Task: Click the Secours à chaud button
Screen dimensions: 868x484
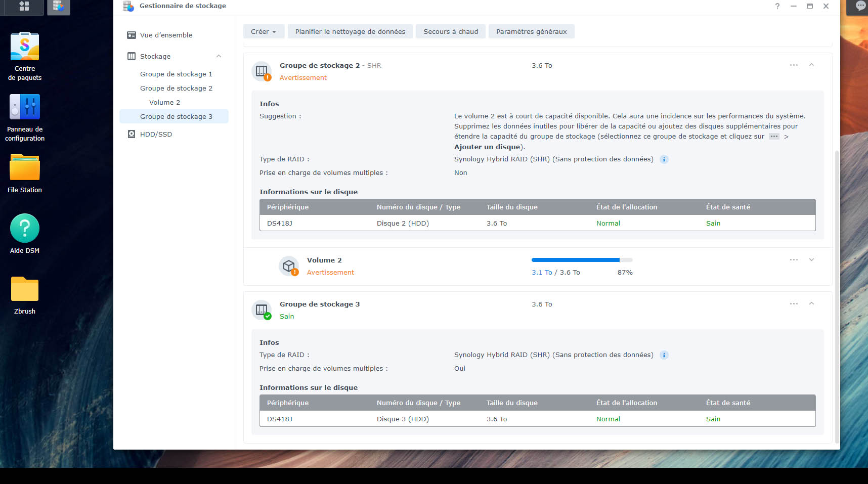Action: pyautogui.click(x=451, y=31)
